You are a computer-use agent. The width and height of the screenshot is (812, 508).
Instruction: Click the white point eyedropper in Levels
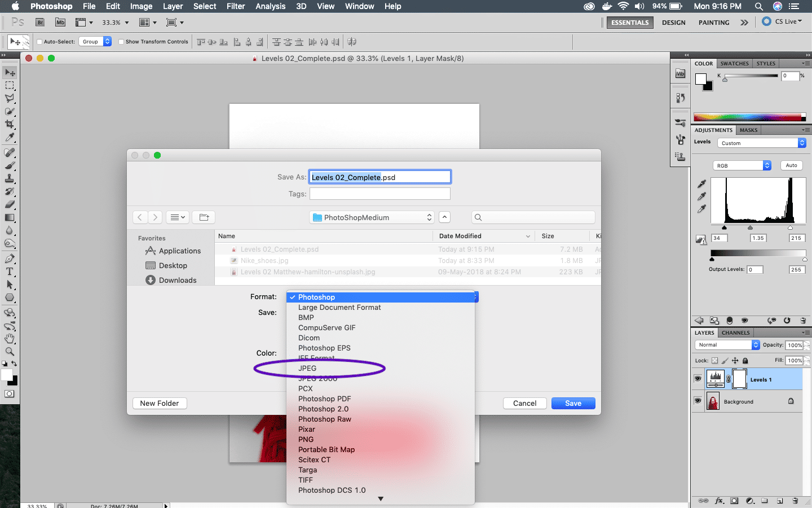click(x=701, y=209)
